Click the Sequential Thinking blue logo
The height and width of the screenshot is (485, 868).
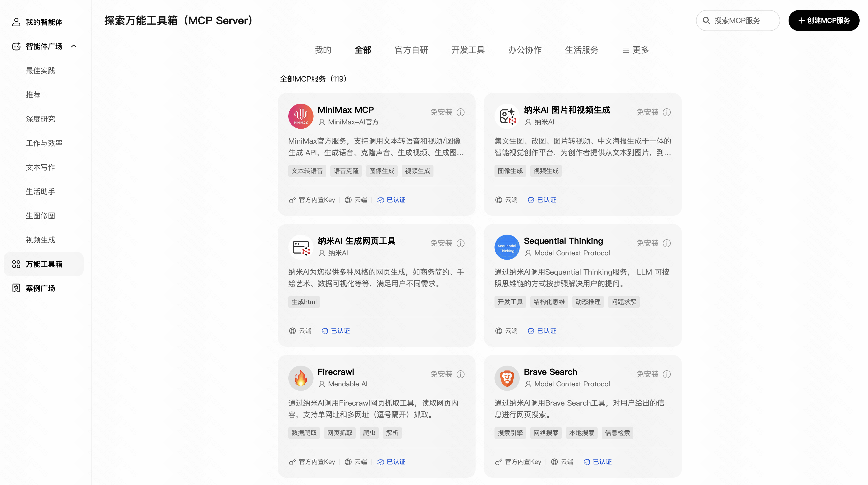[x=507, y=247]
